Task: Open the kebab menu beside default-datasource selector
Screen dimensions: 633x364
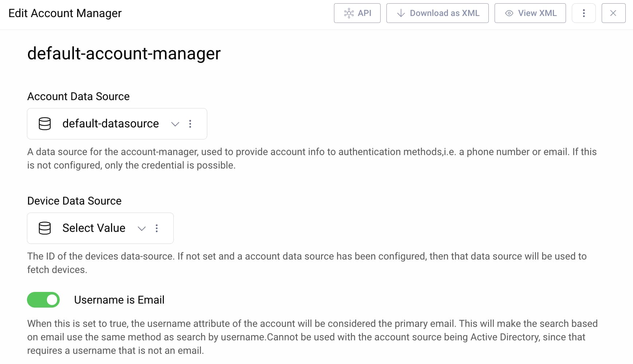Action: tap(190, 124)
